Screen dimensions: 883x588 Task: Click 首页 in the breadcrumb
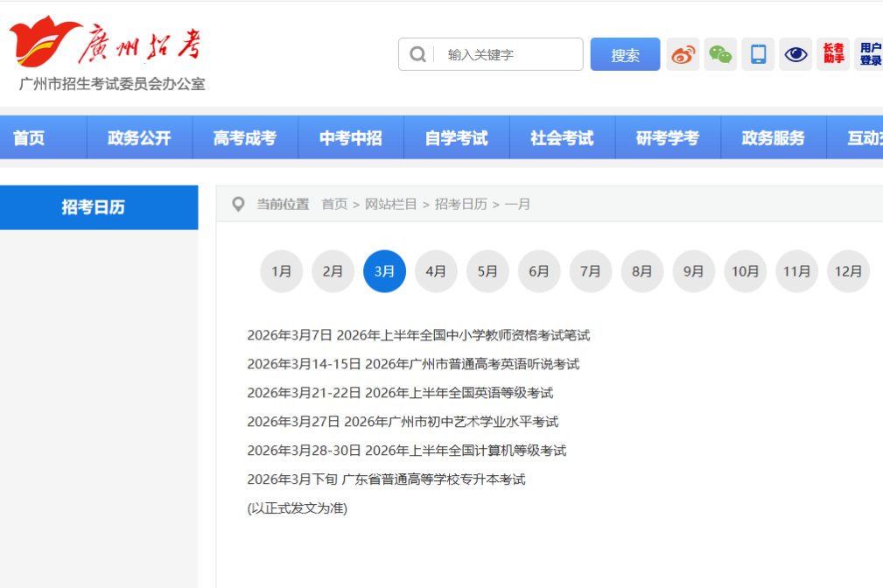334,205
